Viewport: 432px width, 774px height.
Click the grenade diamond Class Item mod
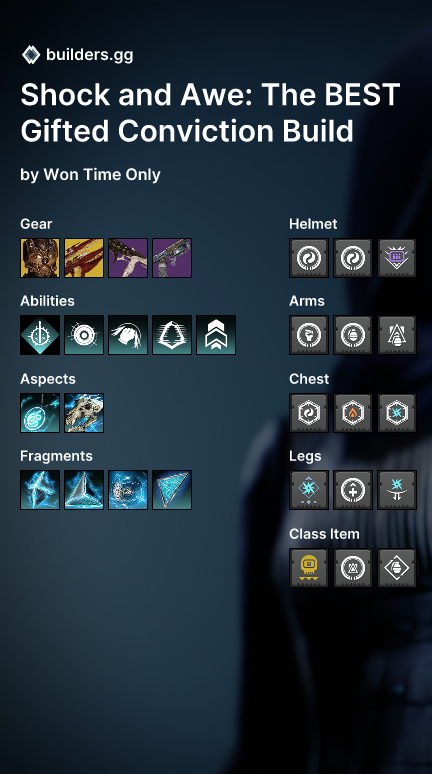pyautogui.click(x=397, y=568)
